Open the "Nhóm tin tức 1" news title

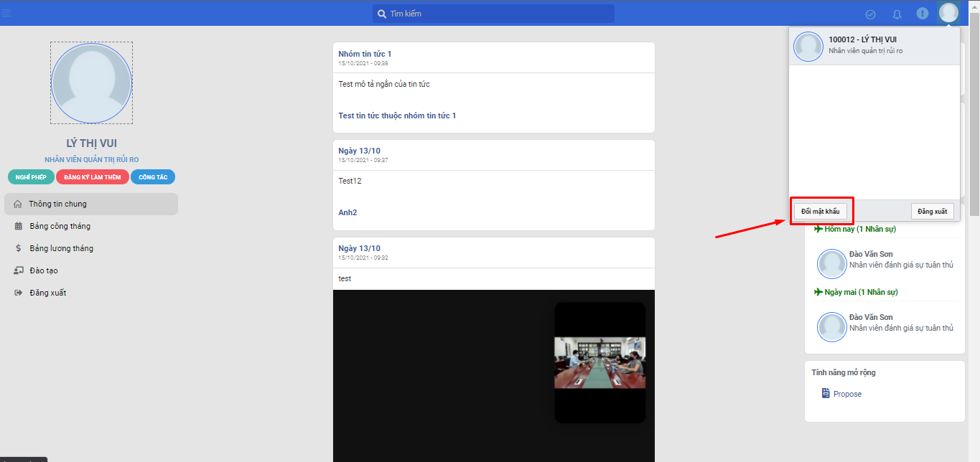(365, 54)
